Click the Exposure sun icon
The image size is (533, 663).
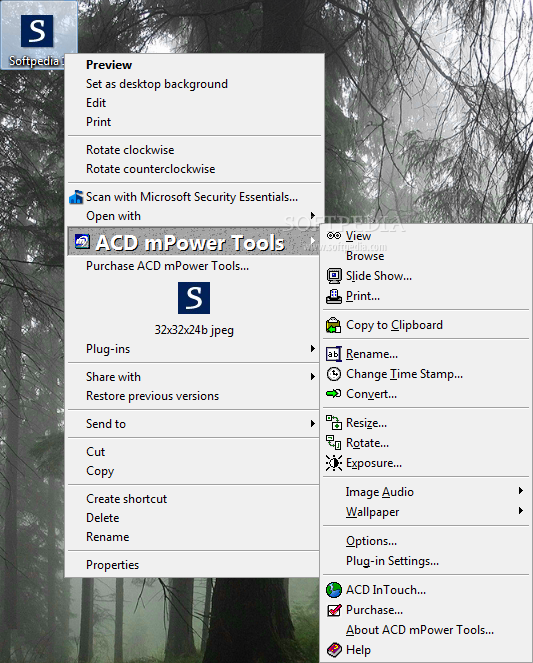tap(334, 463)
